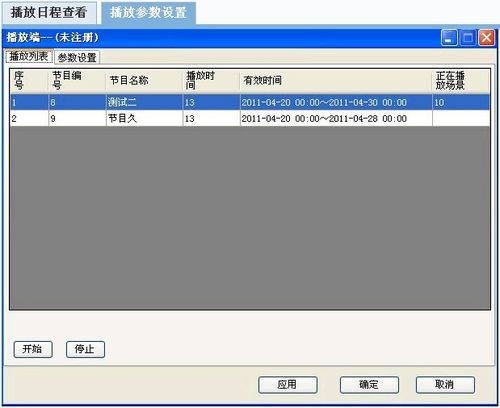The width and height of the screenshot is (500, 408).
Task: Select program name 测试二
Action: [x=144, y=102]
